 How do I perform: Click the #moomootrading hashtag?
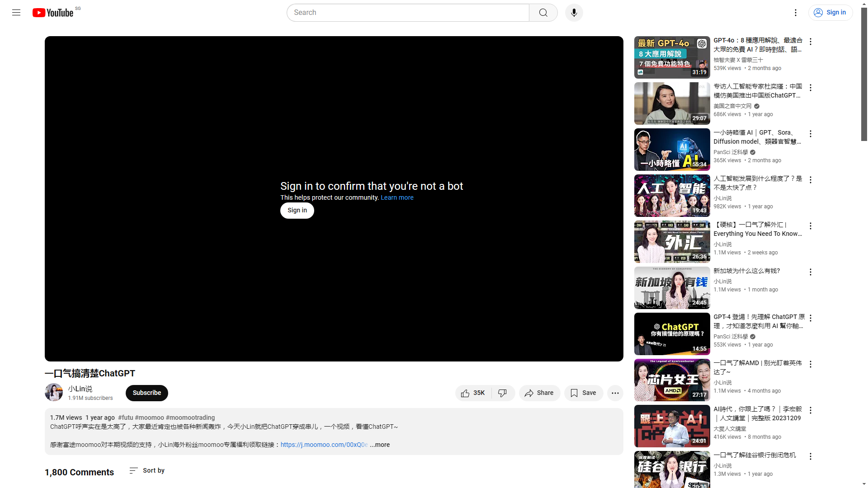point(190,418)
